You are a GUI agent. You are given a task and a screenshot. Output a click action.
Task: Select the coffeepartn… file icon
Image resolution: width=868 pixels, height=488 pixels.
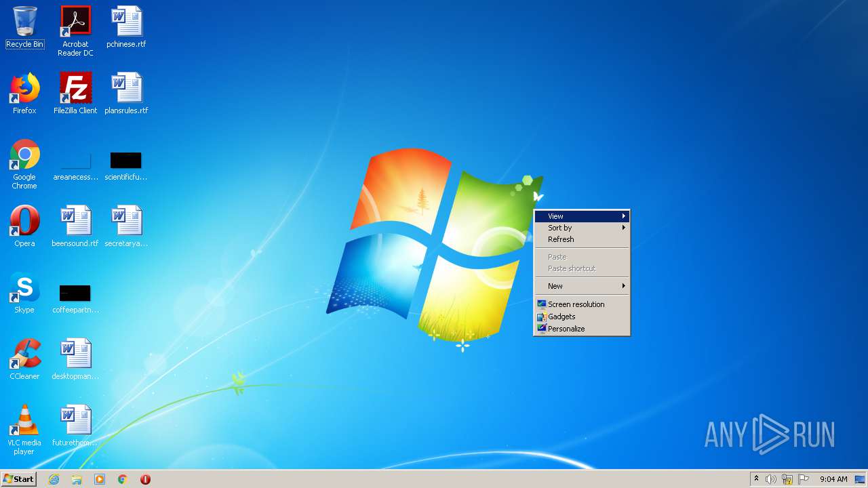(x=75, y=299)
